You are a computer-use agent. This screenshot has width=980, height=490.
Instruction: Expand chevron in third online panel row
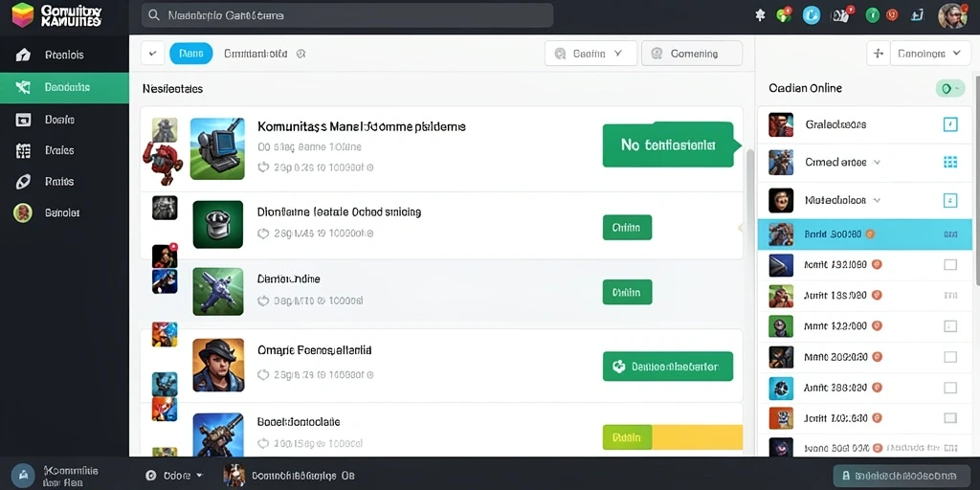point(877,201)
